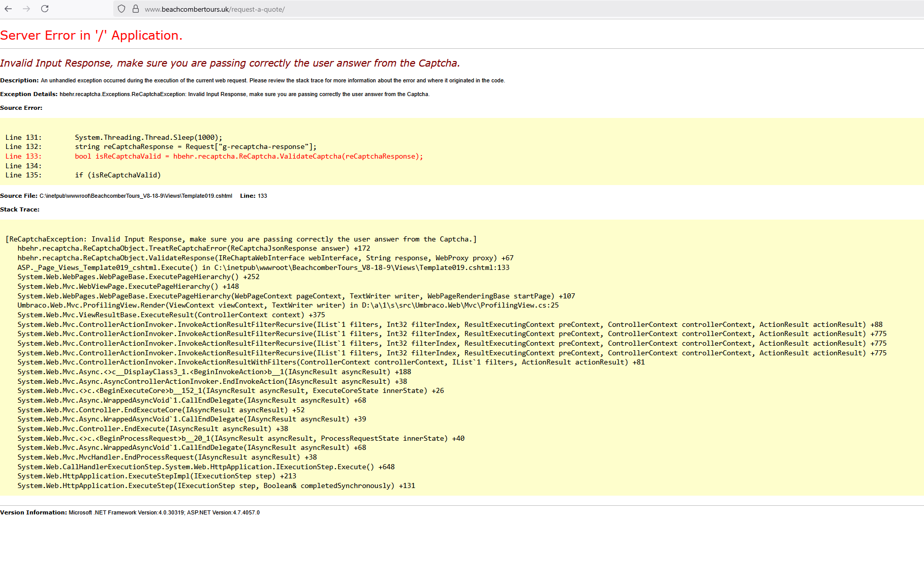Open the tracking protection shield icon

(121, 9)
